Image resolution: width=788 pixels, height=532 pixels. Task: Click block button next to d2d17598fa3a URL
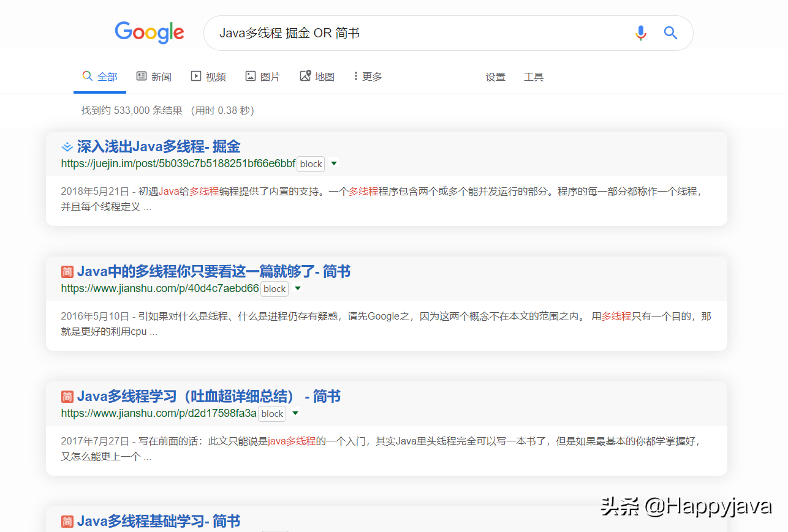(272, 414)
